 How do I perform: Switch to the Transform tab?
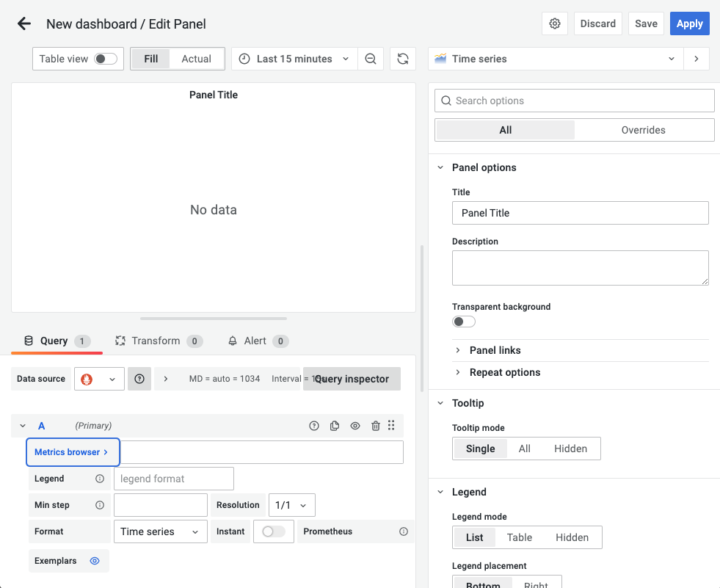point(159,341)
